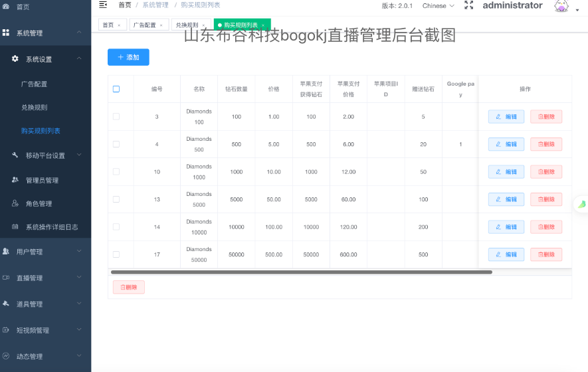The height and width of the screenshot is (372, 588).
Task: Click the sidebar collapse hamburger icon
Action: (x=103, y=5)
